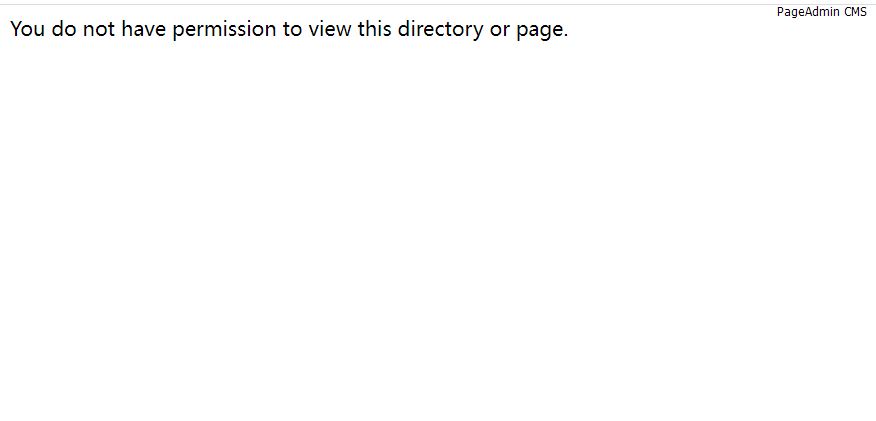
Task: Select the word "You" at message start
Action: 27,30
